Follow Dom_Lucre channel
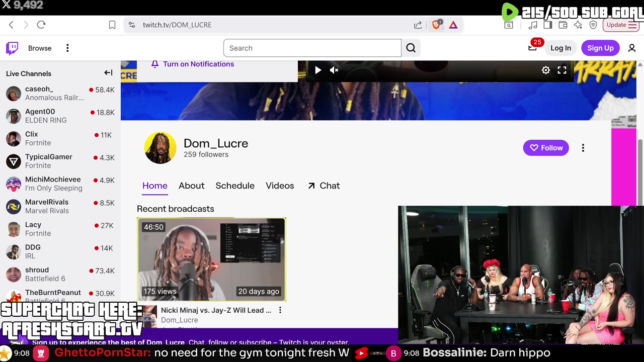 coord(546,148)
